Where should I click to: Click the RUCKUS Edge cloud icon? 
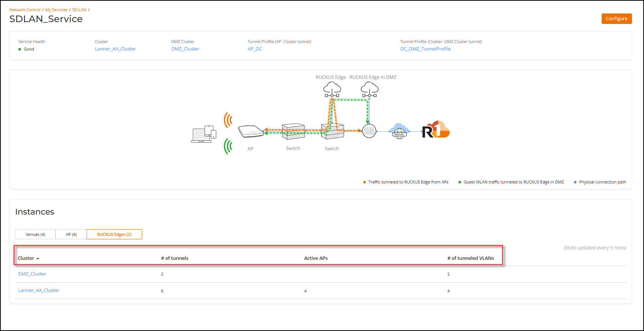pos(332,89)
